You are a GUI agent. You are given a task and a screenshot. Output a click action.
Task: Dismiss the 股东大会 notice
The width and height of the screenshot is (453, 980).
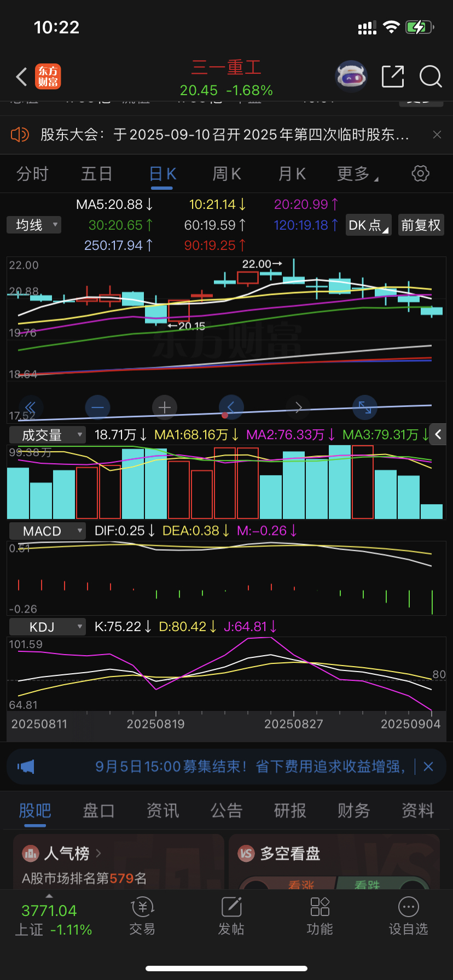coord(437,135)
